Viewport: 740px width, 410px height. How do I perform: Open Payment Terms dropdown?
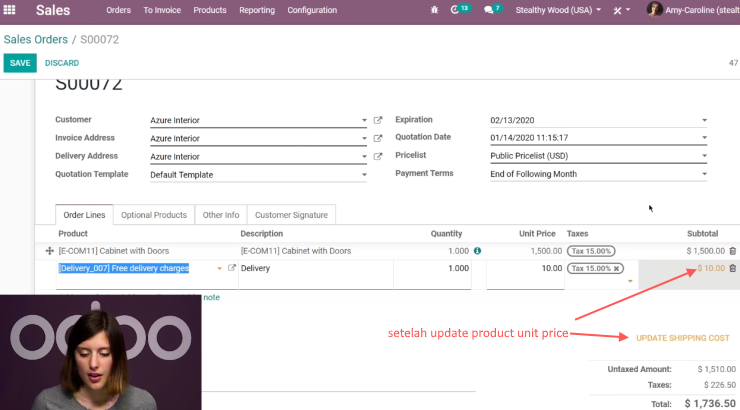[x=704, y=174]
